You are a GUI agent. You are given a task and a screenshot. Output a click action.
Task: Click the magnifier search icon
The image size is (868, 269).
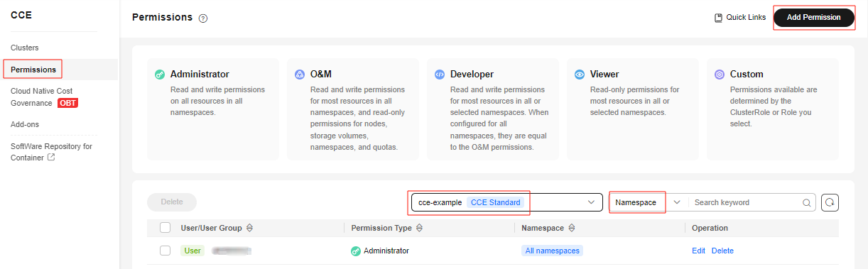tap(806, 202)
